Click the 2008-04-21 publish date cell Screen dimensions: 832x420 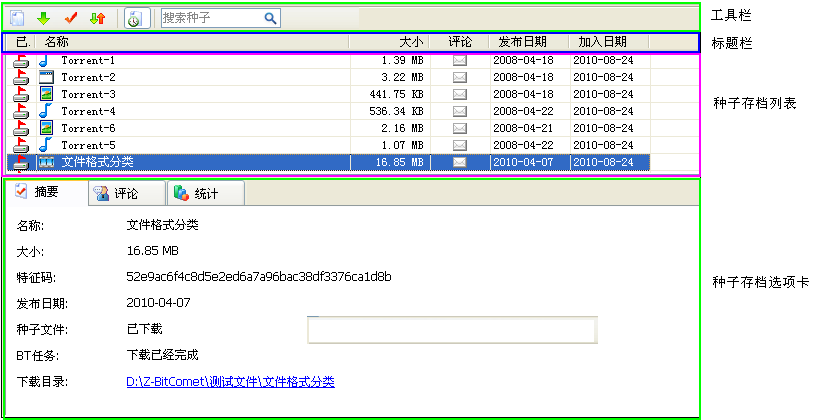coord(523,128)
